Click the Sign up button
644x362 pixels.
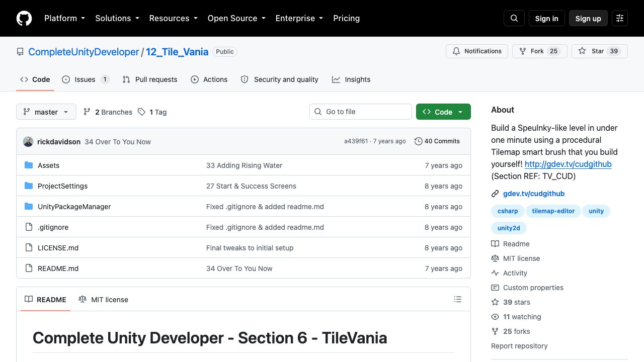click(588, 18)
